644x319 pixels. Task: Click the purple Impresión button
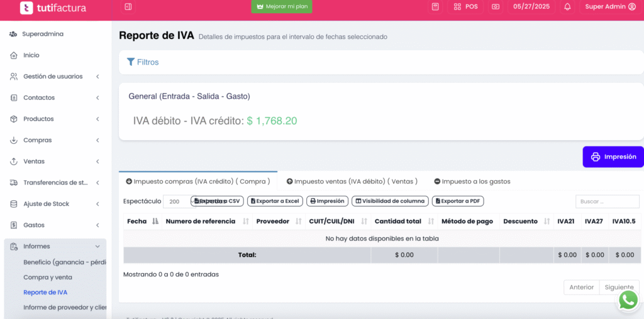point(613,157)
